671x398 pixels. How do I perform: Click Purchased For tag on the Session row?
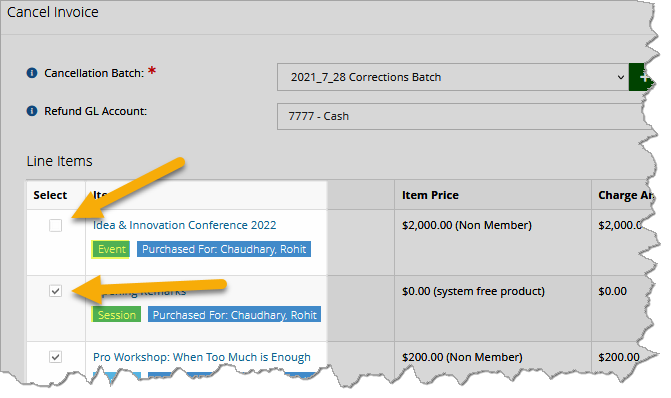[x=235, y=315]
